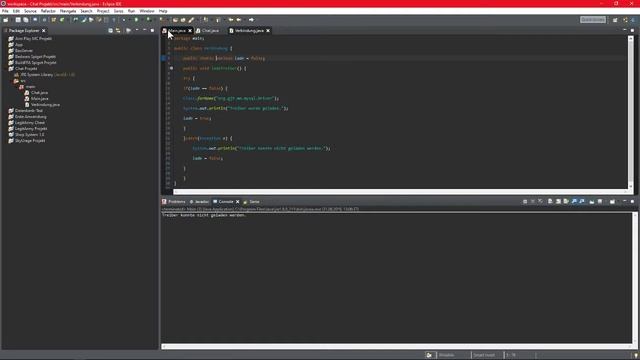Screen dimensions: 640x360
Task: Open the Help menu
Action: coord(163,11)
